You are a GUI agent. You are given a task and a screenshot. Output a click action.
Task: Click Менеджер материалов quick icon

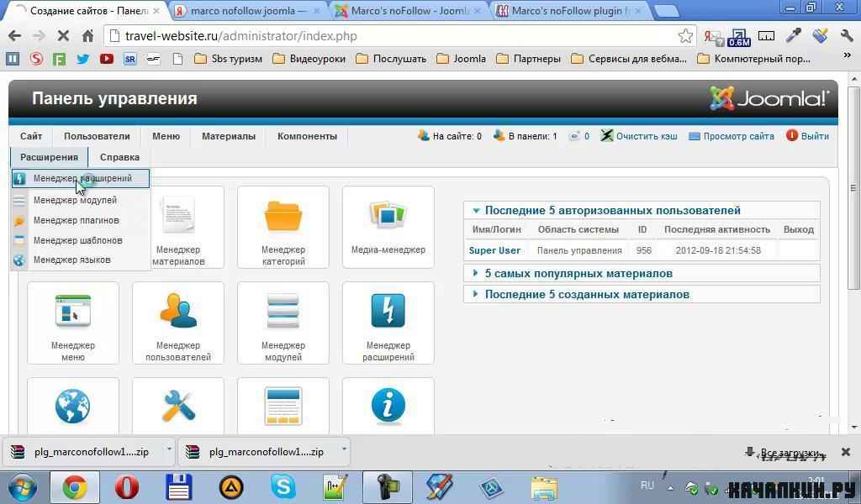click(178, 227)
